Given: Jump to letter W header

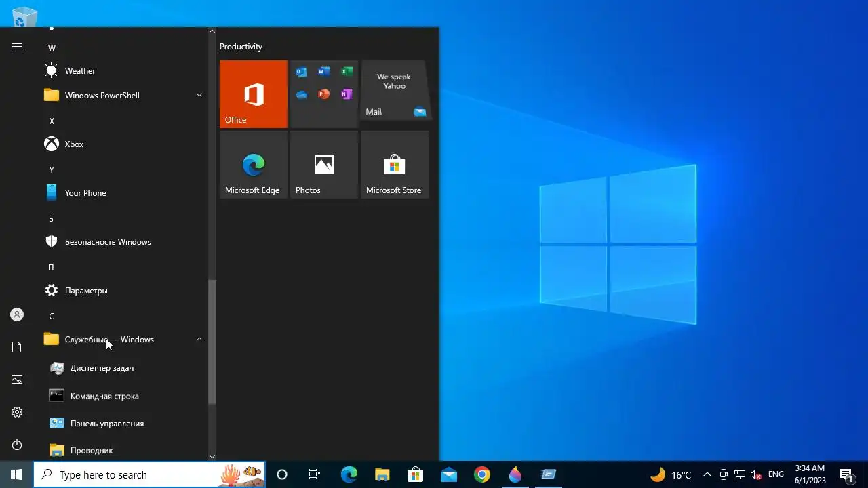Looking at the screenshot, I should click(52, 47).
